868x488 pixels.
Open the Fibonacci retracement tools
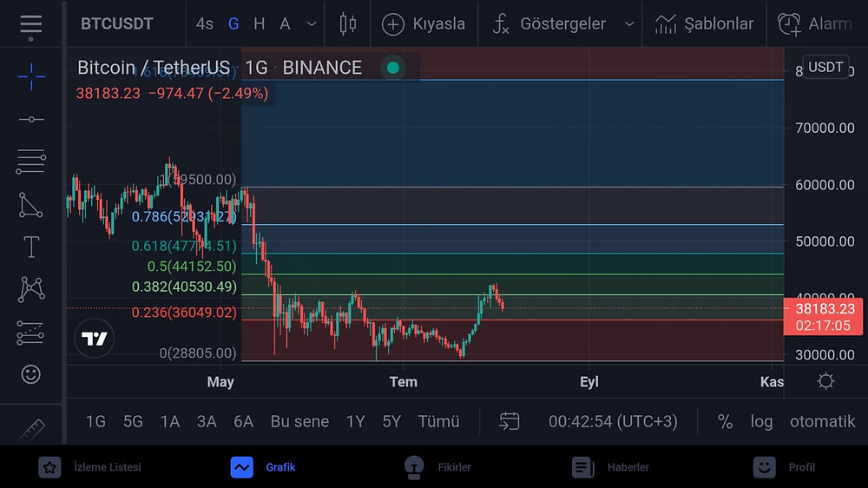click(31, 162)
